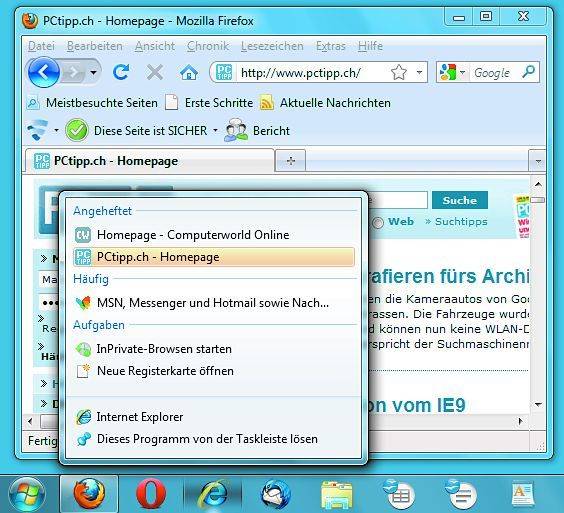Image resolution: width=564 pixels, height=513 pixels.
Task: Click the vertical scrollbar down arrow
Action: 538,404
